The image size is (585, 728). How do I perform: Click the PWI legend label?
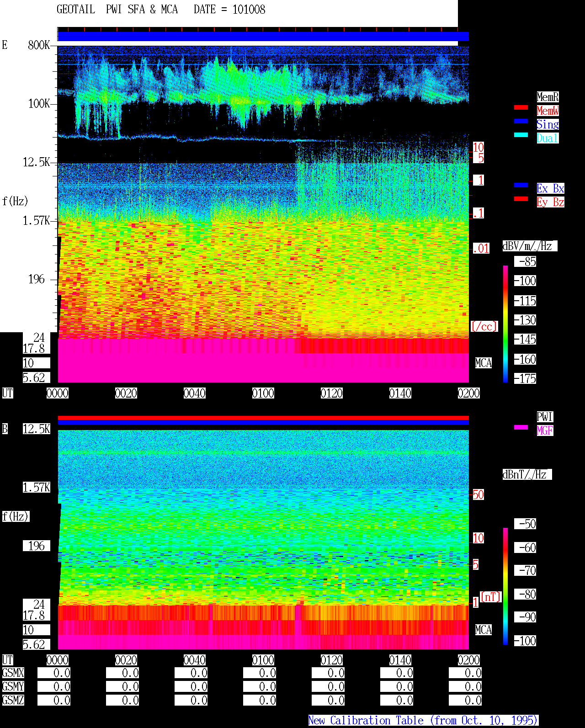545,417
